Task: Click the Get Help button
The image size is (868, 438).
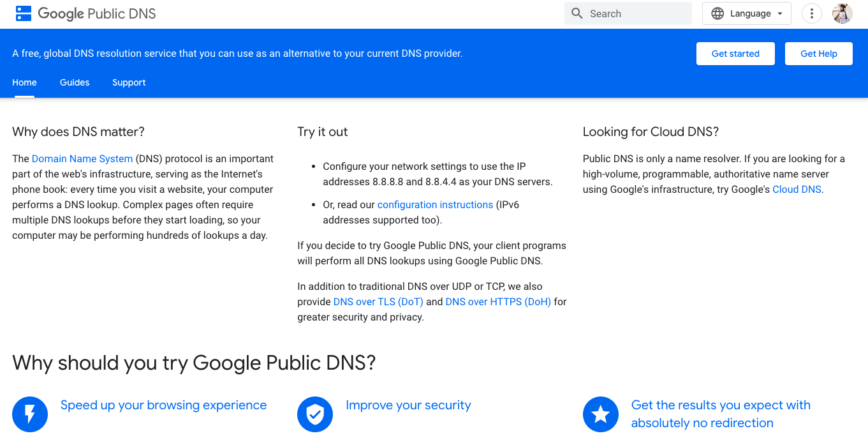Action: [x=818, y=53]
